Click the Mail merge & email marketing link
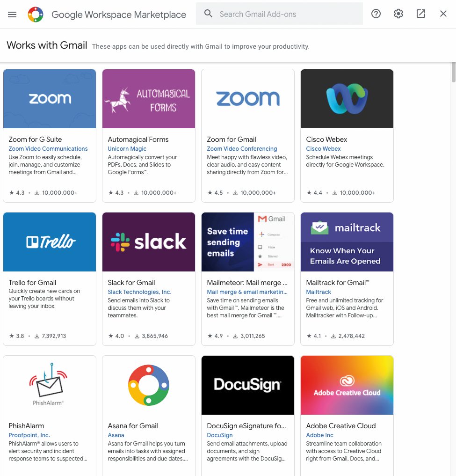The image size is (456, 476). [x=247, y=292]
